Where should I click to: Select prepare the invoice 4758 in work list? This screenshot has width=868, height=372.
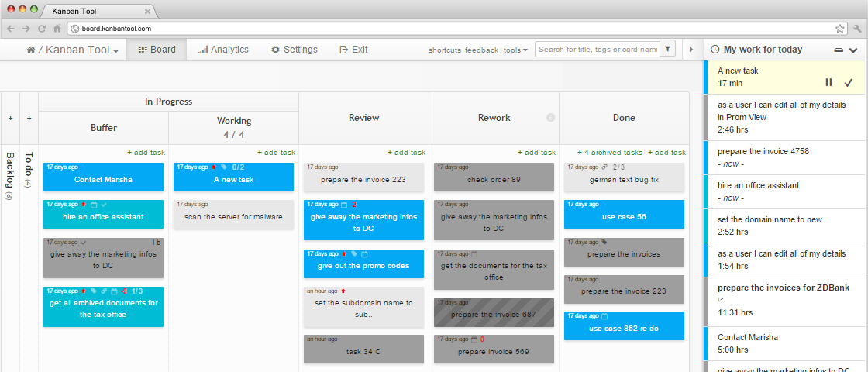click(786, 158)
